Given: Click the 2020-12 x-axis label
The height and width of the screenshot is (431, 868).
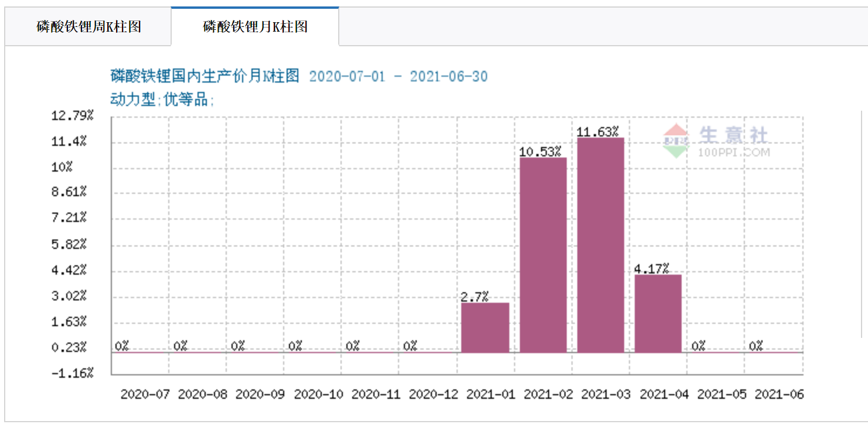Looking at the screenshot, I should (433, 395).
